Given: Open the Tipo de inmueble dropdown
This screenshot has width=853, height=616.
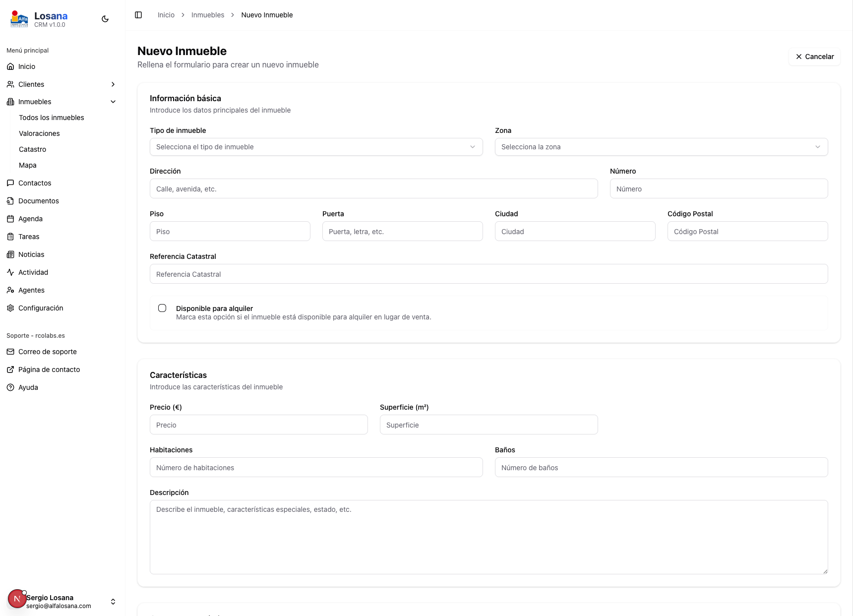Looking at the screenshot, I should (316, 147).
